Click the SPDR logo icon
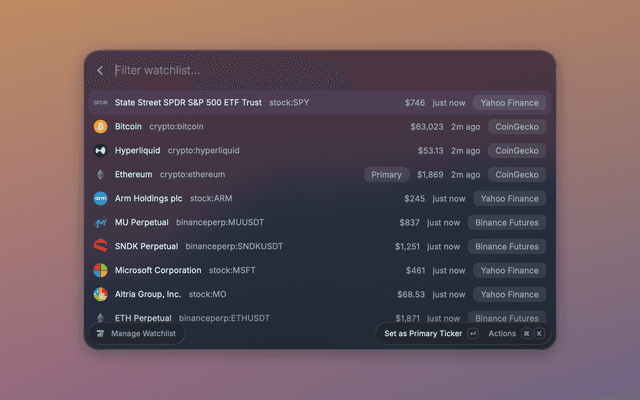Viewport: 640px width, 400px height. click(x=100, y=102)
